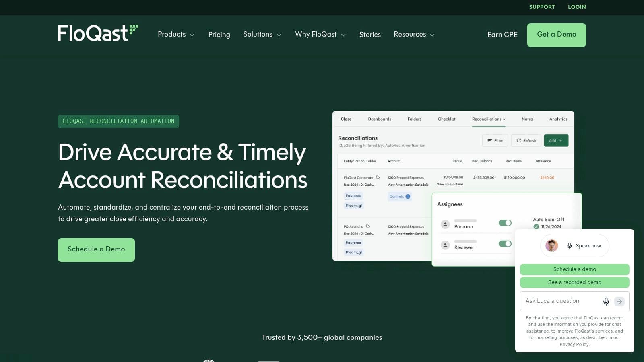Image resolution: width=644 pixels, height=362 pixels.
Task: Click the Speak now button
Action: pyautogui.click(x=575, y=246)
